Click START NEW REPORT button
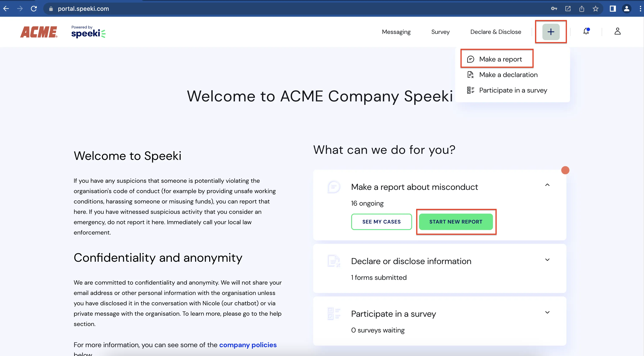Viewport: 644px width, 356px height. [456, 221]
